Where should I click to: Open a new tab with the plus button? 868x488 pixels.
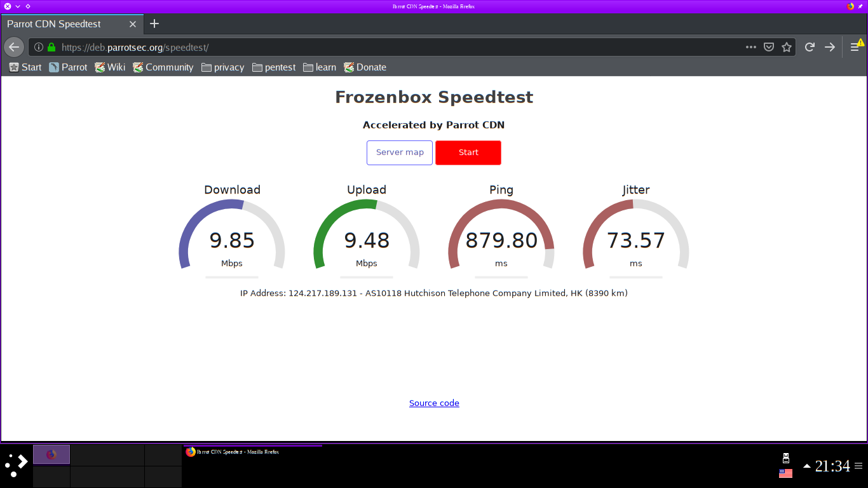(154, 24)
